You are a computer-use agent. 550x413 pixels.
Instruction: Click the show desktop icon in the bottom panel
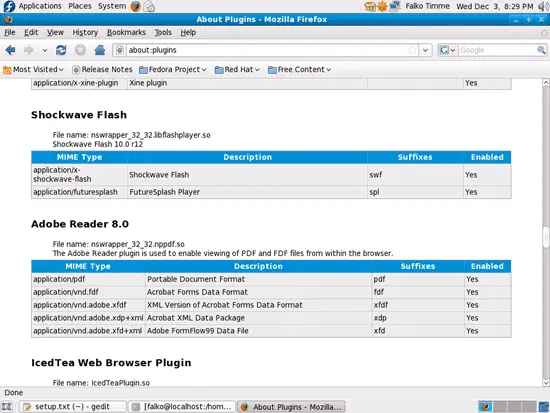[x=7, y=407]
